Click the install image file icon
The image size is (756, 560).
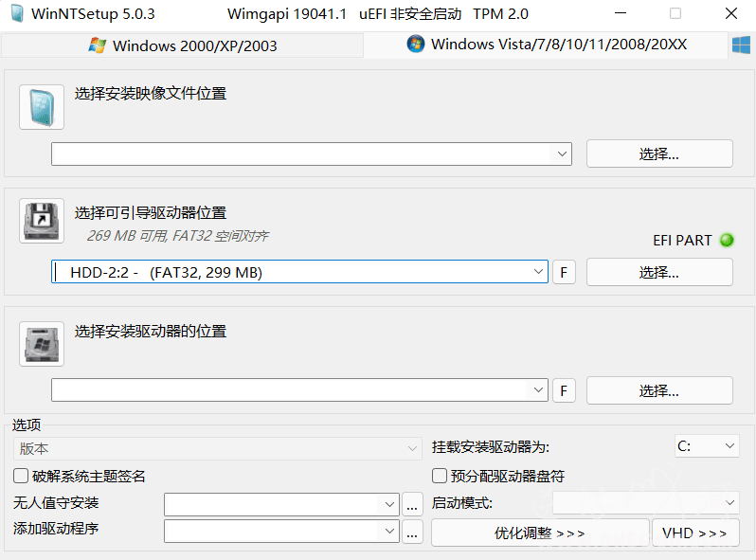[42, 107]
